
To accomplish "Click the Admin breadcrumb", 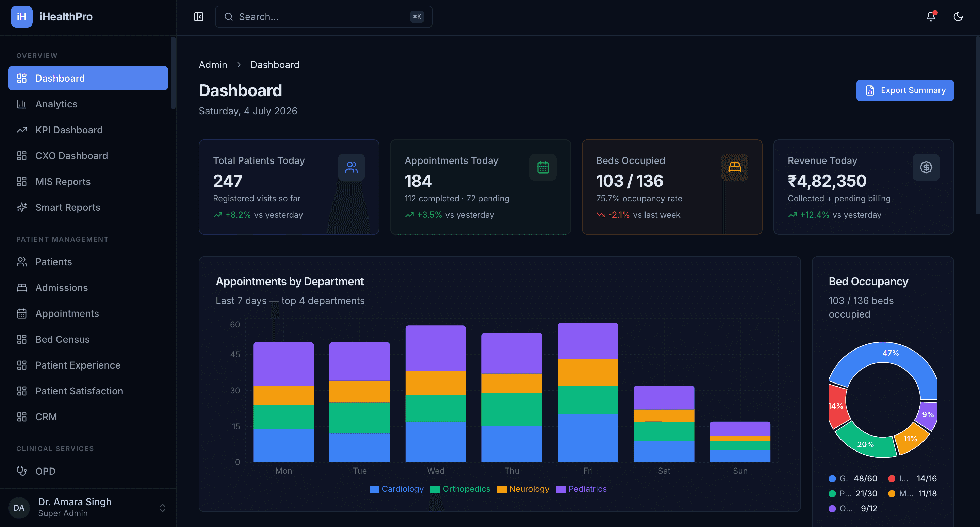I will pos(213,65).
